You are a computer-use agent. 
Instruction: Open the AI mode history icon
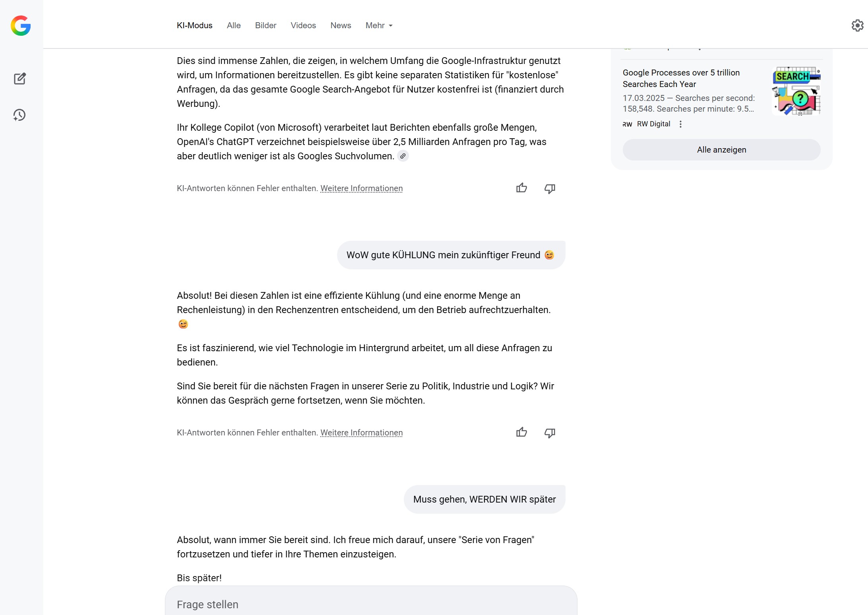(x=19, y=115)
